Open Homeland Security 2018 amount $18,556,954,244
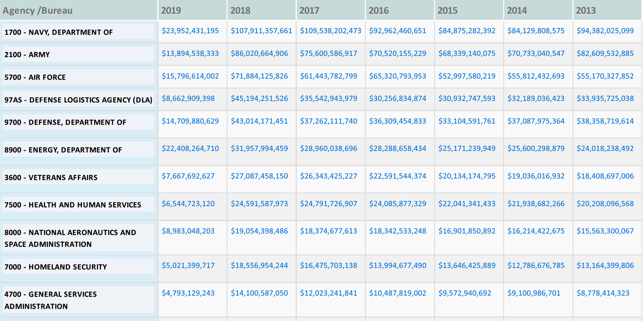The height and width of the screenshot is (321, 644). point(259,265)
